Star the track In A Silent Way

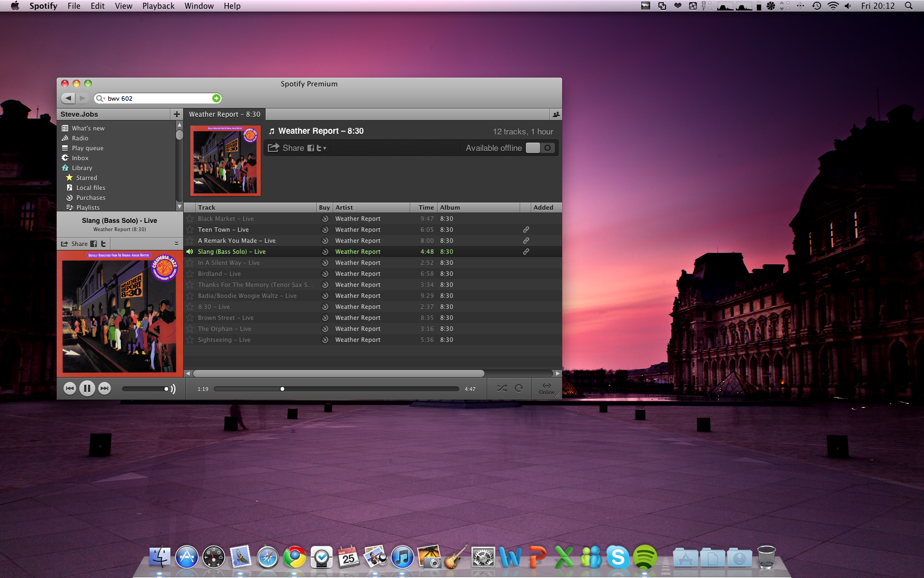pos(190,263)
